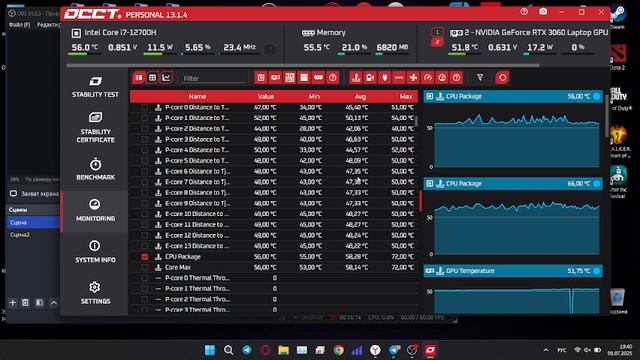Open Google Chrome from taskbar

coord(338,350)
